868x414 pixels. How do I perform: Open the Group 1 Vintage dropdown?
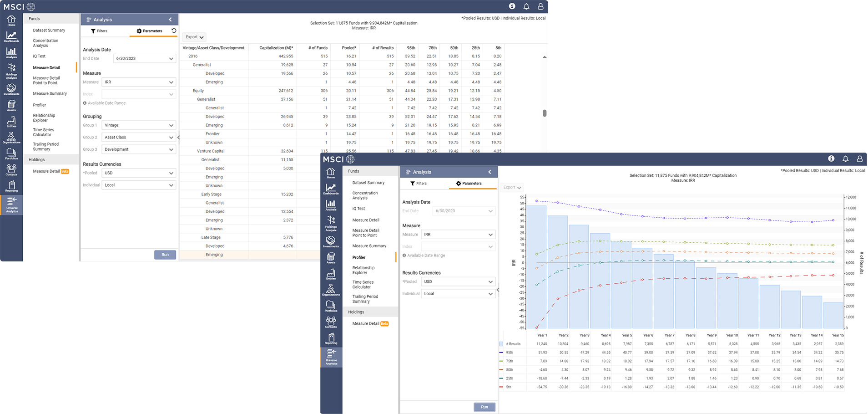(x=139, y=125)
